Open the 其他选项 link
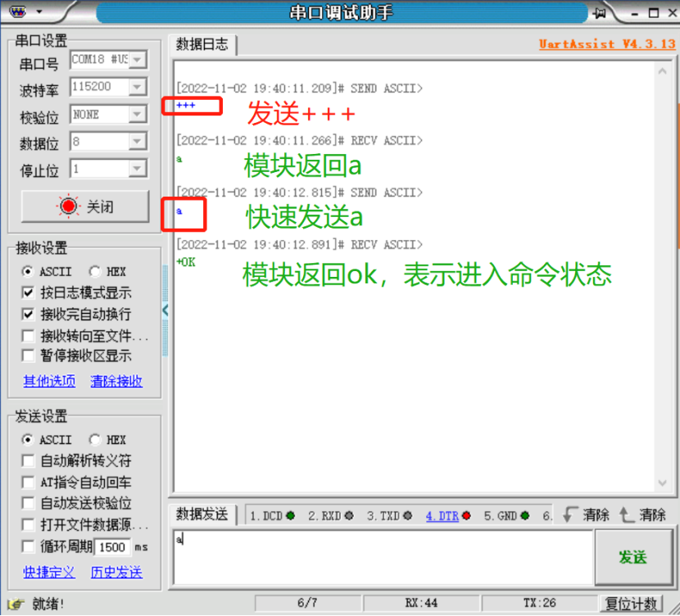The image size is (680, 616). coord(49,381)
